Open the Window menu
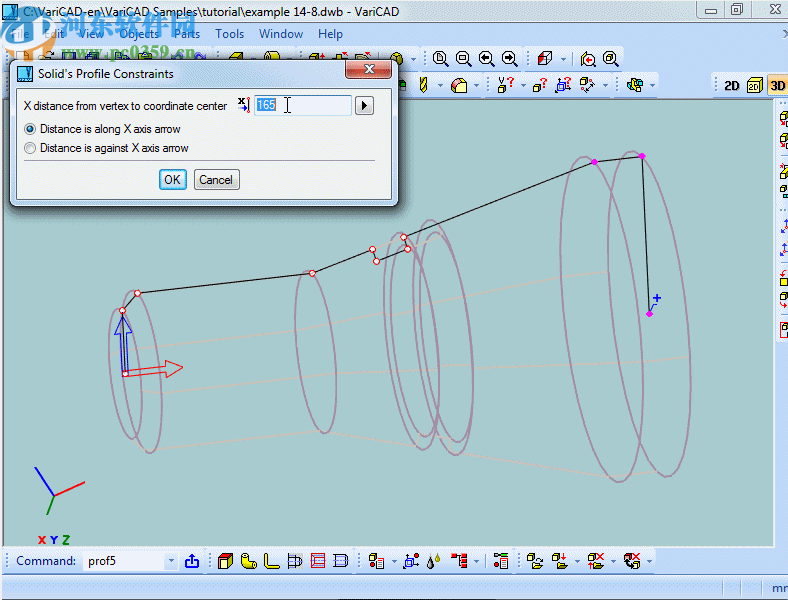Screen dimensions: 788x600 point(281,34)
